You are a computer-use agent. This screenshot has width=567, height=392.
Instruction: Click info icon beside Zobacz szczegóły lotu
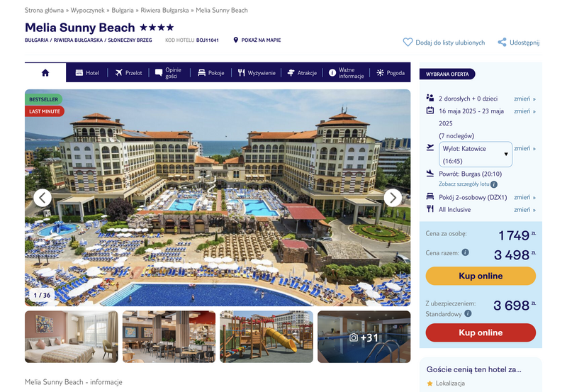(x=494, y=184)
